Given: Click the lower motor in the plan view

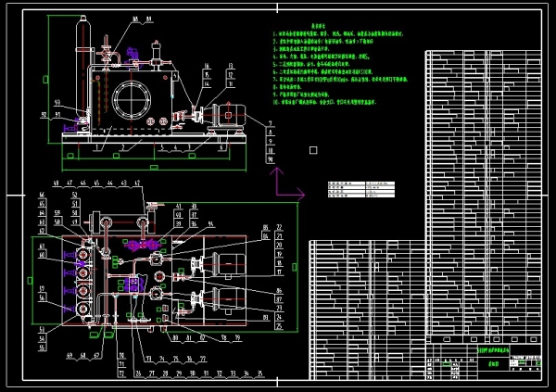Looking at the screenshot, I should pyautogui.click(x=229, y=301).
